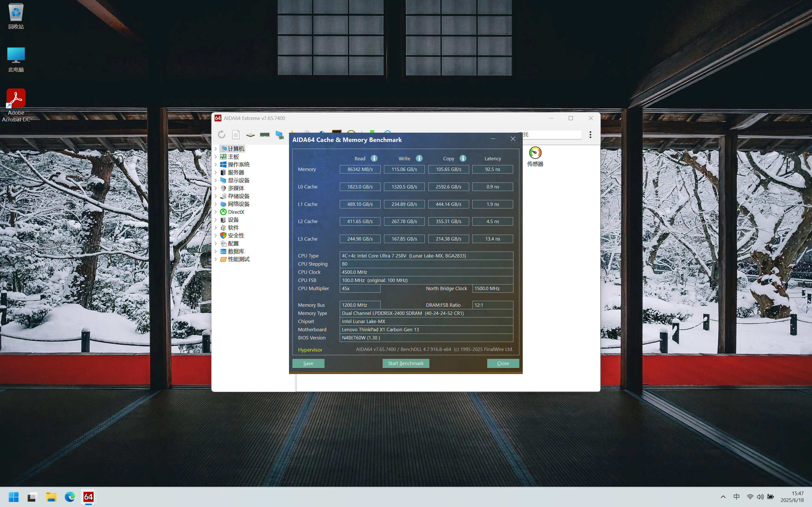This screenshot has height=507, width=812.
Task: Open the three-dot menu in AIDA64
Action: pyautogui.click(x=590, y=134)
